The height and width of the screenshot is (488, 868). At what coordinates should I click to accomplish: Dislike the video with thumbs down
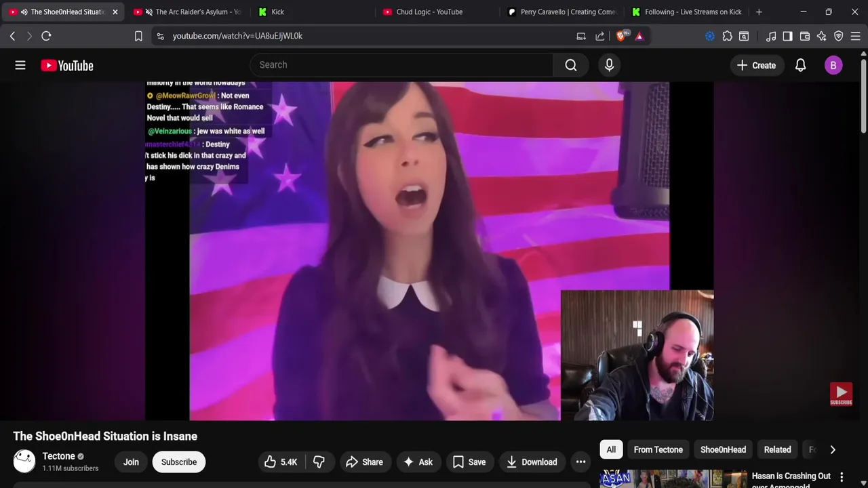[x=319, y=462]
